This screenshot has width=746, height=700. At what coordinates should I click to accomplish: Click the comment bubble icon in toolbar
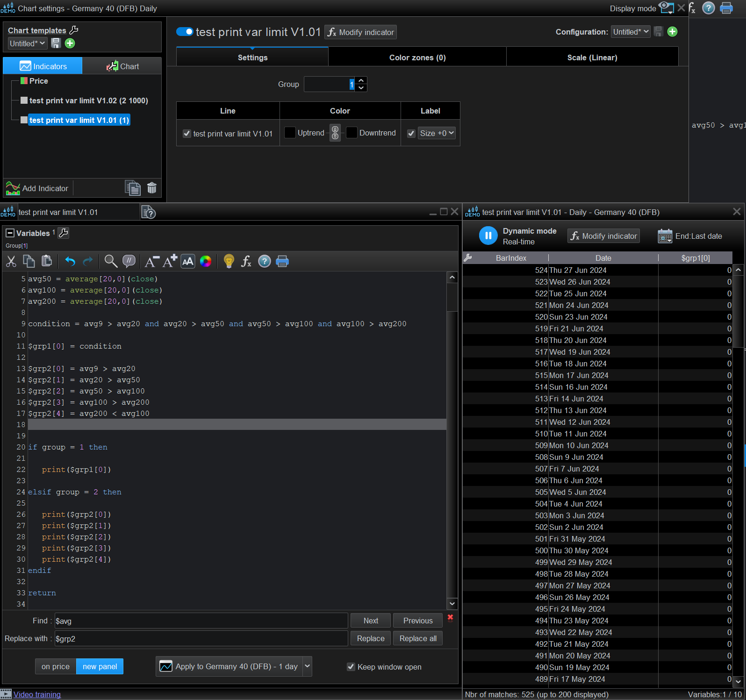coord(129,261)
